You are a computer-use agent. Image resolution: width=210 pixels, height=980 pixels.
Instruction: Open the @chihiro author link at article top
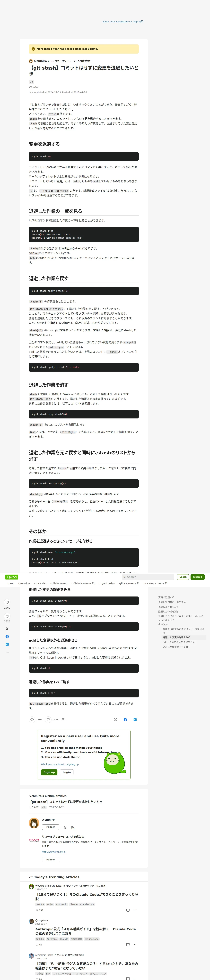tap(40, 61)
